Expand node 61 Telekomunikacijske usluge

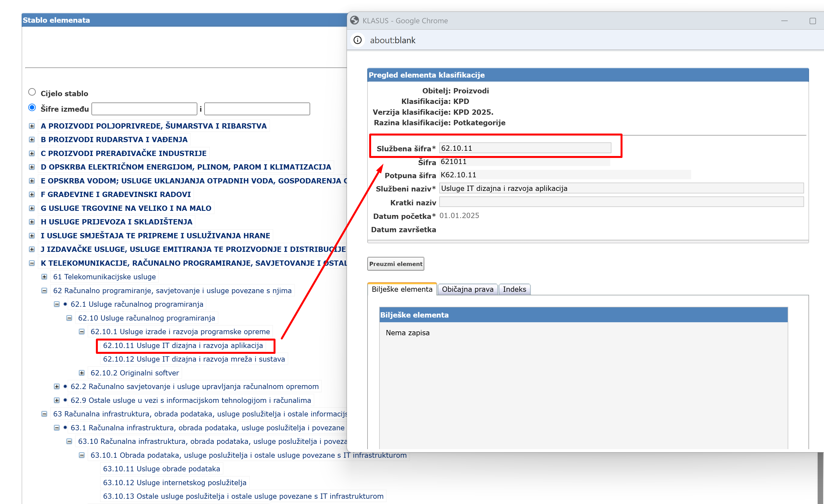click(44, 277)
